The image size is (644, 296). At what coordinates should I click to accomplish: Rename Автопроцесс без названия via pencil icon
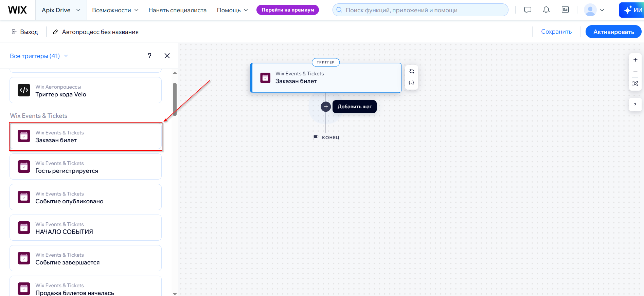55,32
